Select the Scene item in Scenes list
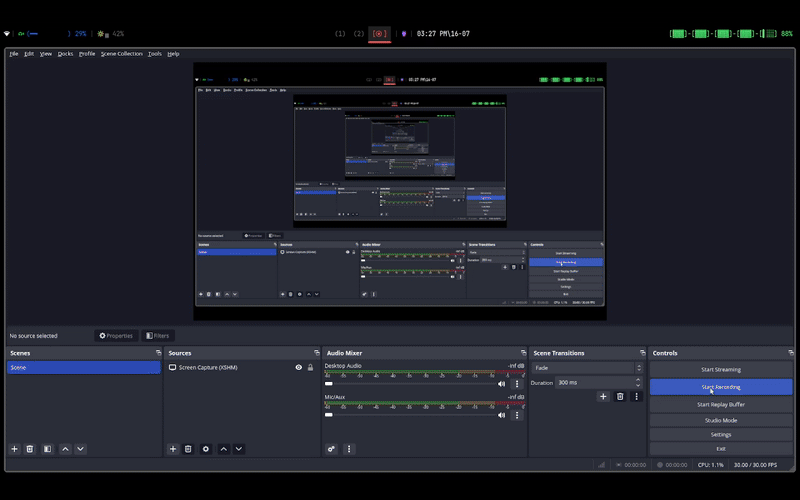Viewport: 800px width, 500px height. (x=84, y=367)
